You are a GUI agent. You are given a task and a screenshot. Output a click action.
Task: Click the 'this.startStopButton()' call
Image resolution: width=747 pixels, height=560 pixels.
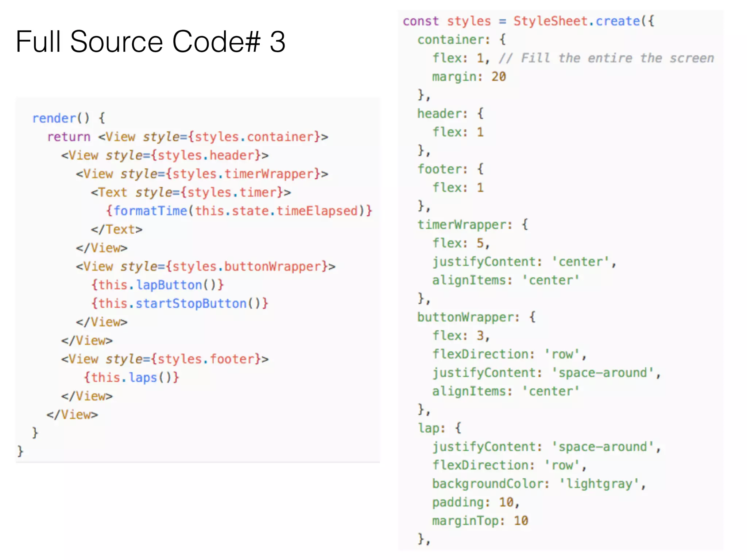coord(179,303)
